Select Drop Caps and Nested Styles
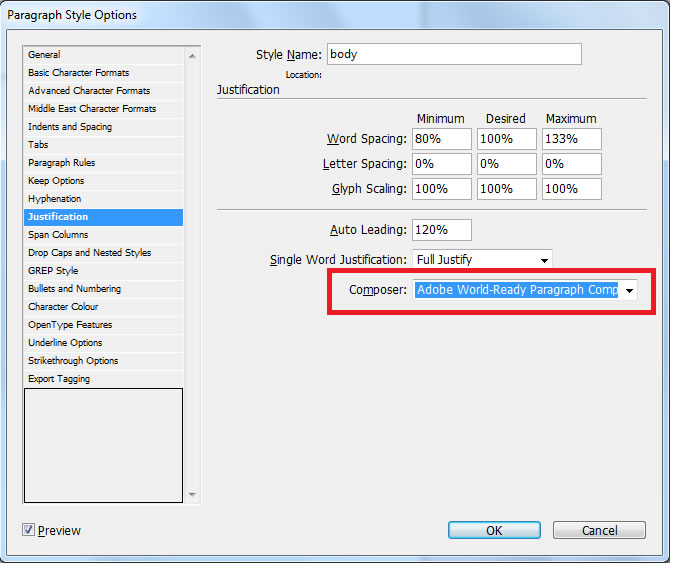The width and height of the screenshot is (673, 569). click(103, 253)
